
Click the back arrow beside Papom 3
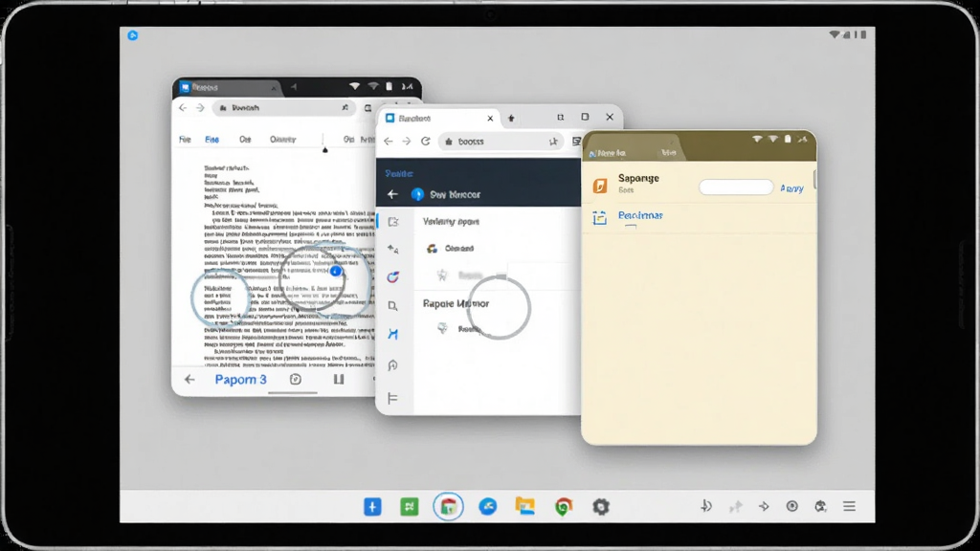coord(189,379)
